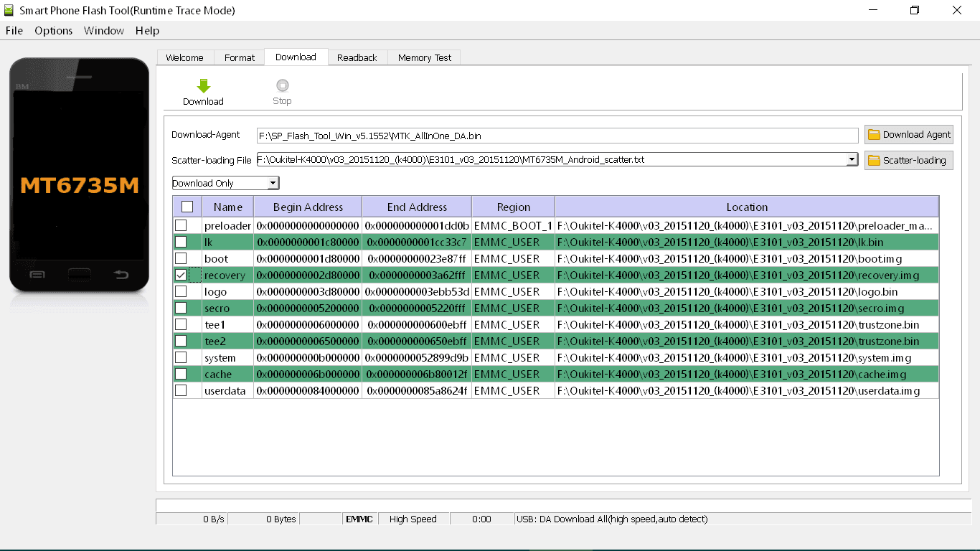Check the preloader partition checkbox
Image resolution: width=980 pixels, height=551 pixels.
pos(181,225)
